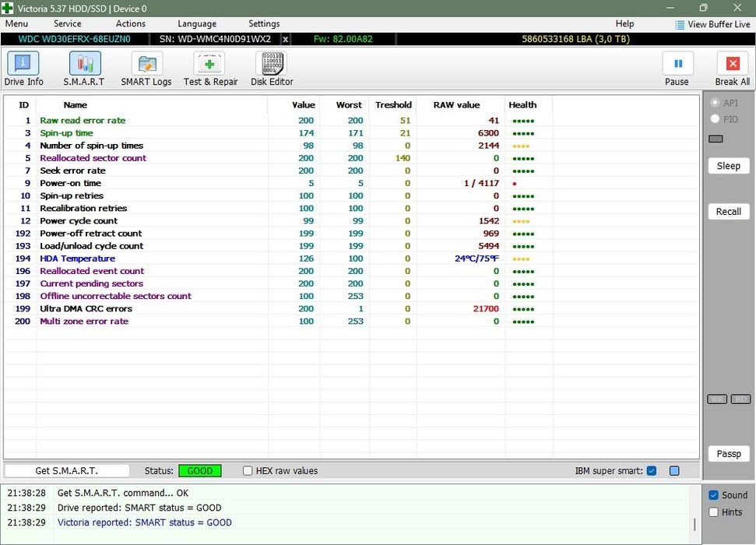Screen dimensions: 756x545
Task: Select the PIO radio button
Action: pos(715,118)
